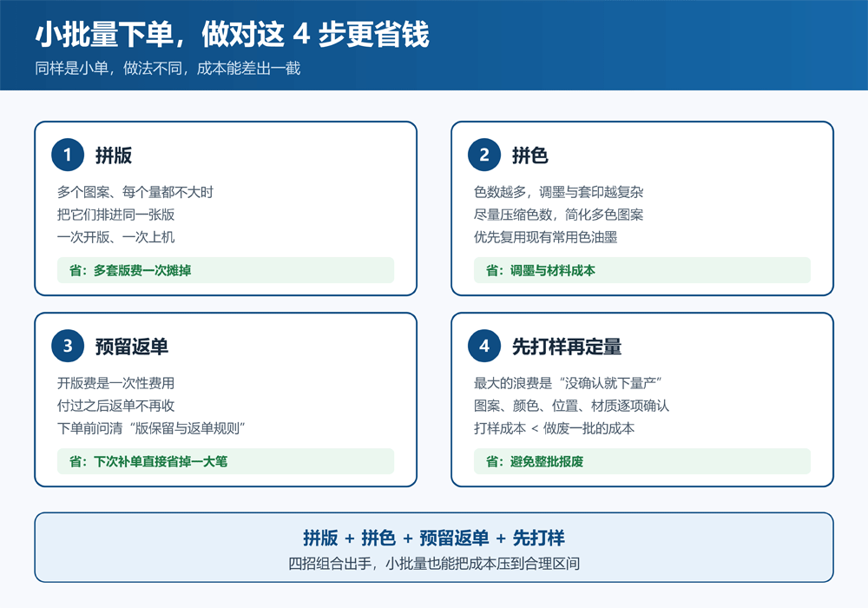This screenshot has width=868, height=608.
Task: Click the 拼版 card heading
Action: pyautogui.click(x=114, y=155)
